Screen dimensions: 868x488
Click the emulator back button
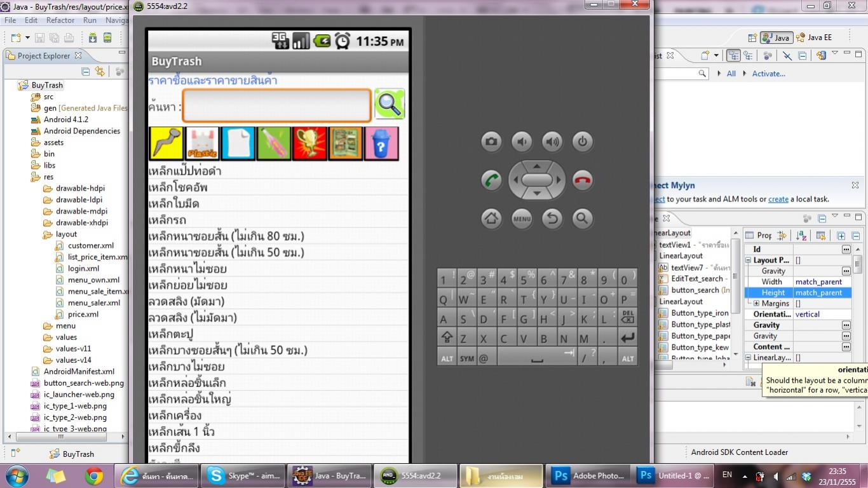pyautogui.click(x=552, y=219)
